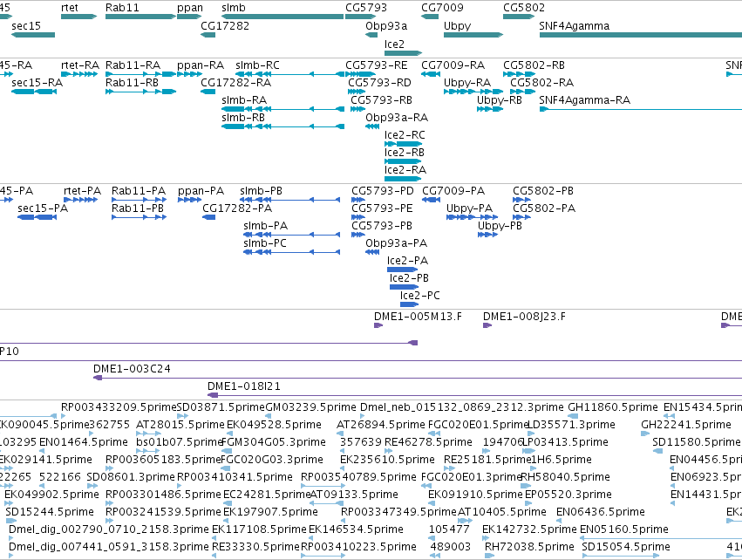Select the SNF4Agamma gene bar
The width and height of the screenshot is (742, 560).
tap(641, 35)
